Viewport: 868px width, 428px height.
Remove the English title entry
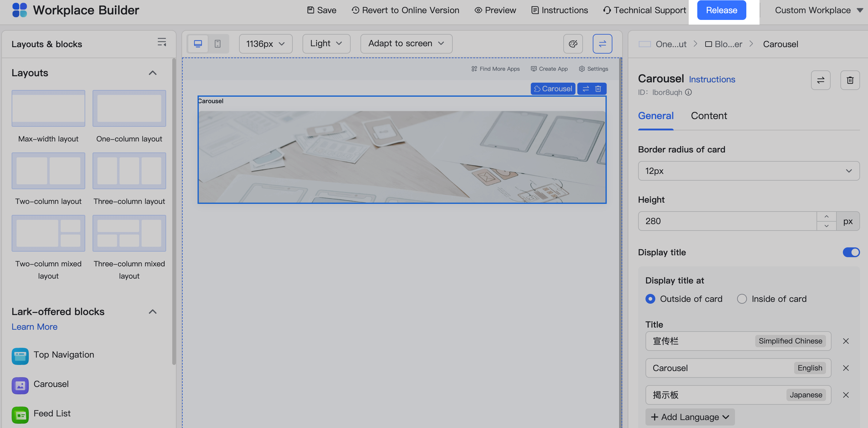pos(846,368)
